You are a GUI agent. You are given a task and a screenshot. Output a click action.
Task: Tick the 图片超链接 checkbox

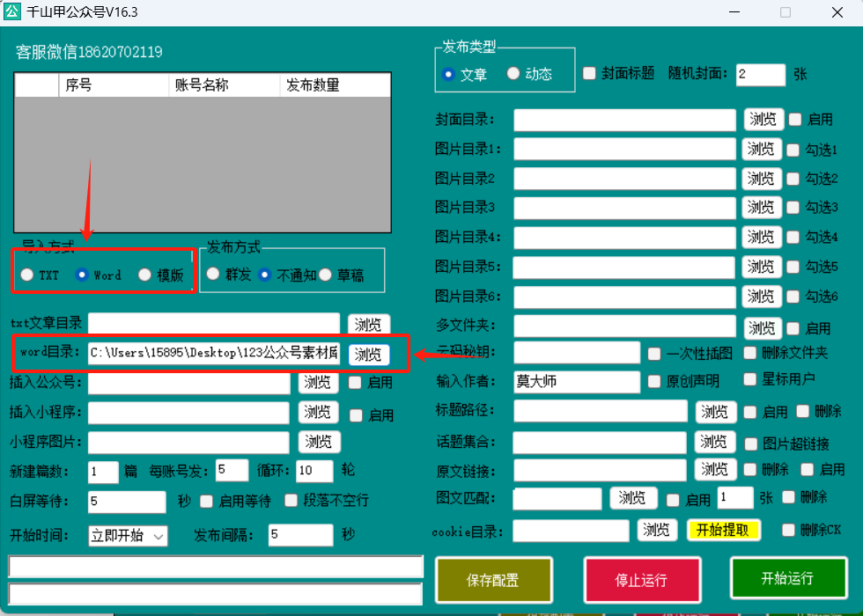pos(751,444)
